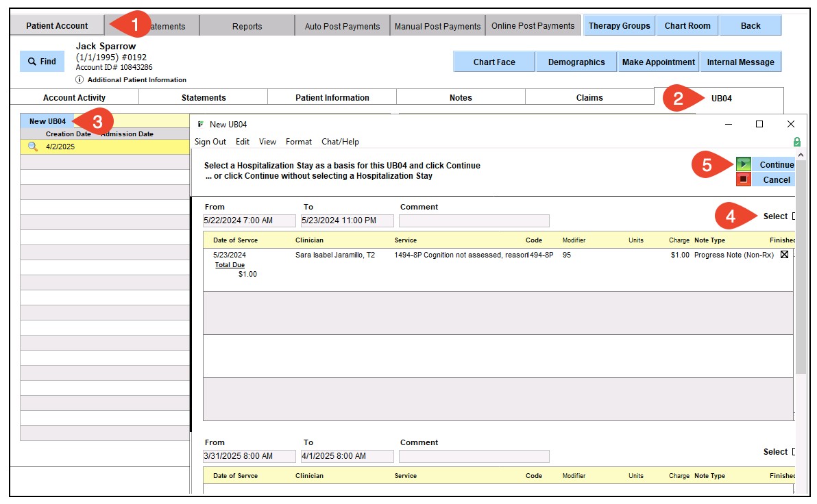Screen dimensions: 817x504
Task: Click the green Continue arrow icon
Action: point(744,164)
